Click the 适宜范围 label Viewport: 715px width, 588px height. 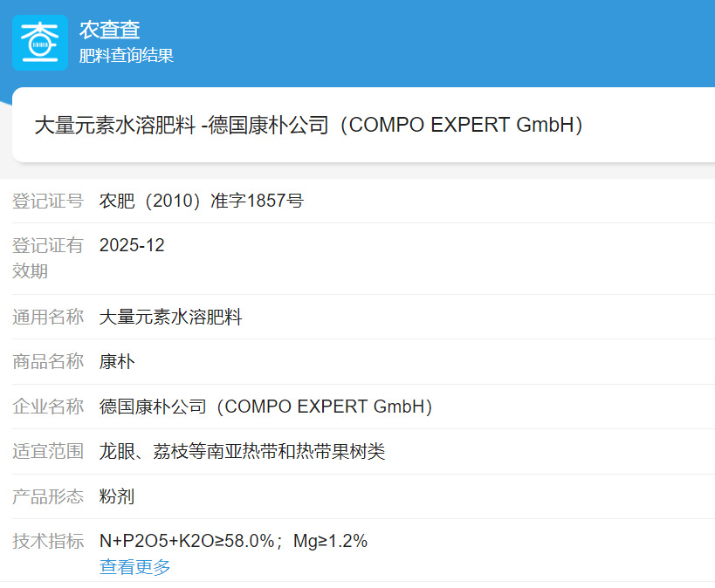[48, 451]
